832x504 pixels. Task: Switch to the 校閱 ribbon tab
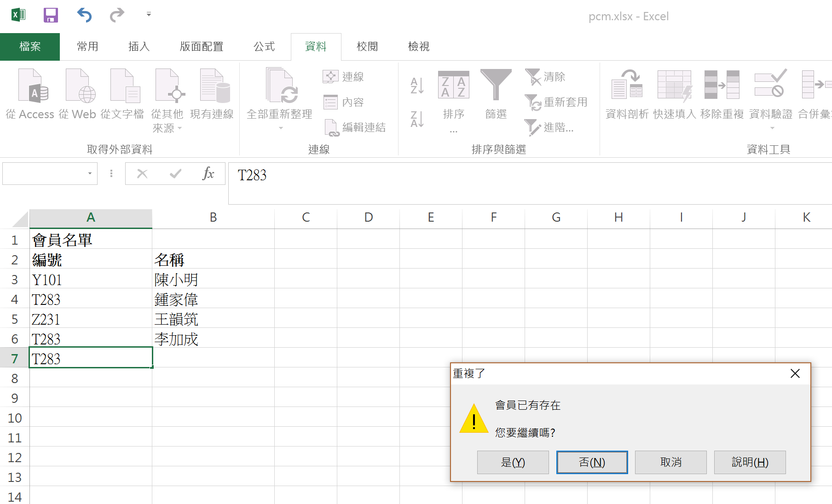pos(367,46)
